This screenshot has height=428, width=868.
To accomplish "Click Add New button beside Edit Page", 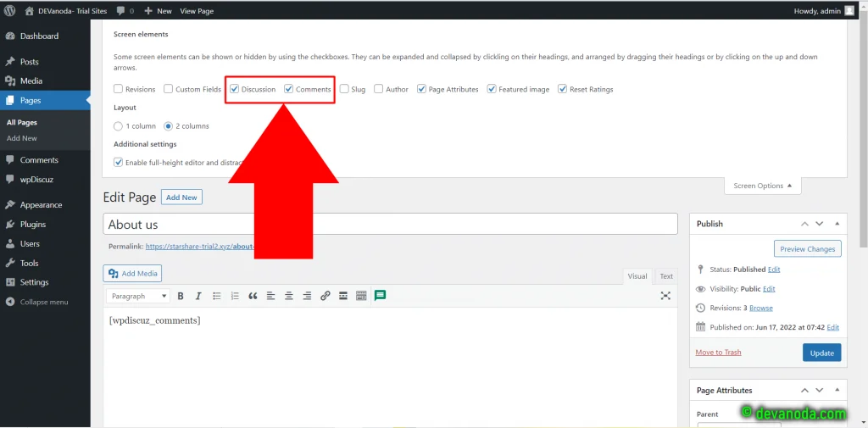I will tap(181, 197).
